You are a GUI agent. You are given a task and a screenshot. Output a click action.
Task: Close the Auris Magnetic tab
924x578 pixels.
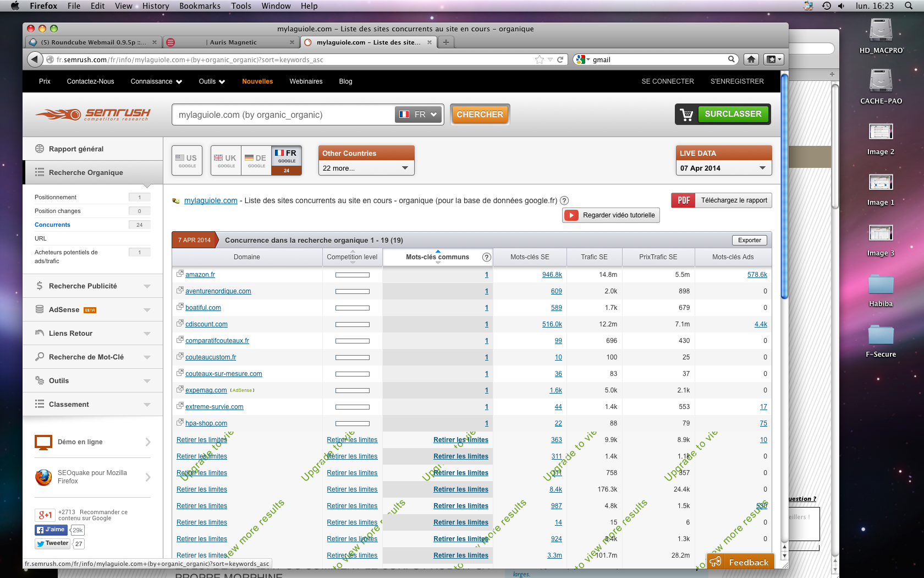tap(292, 42)
